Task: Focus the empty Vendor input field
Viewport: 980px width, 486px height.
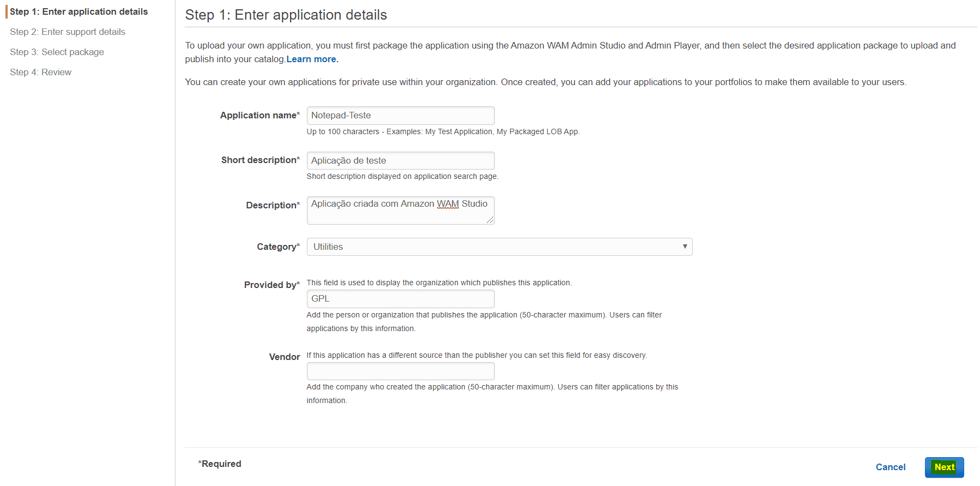Action: [x=400, y=371]
